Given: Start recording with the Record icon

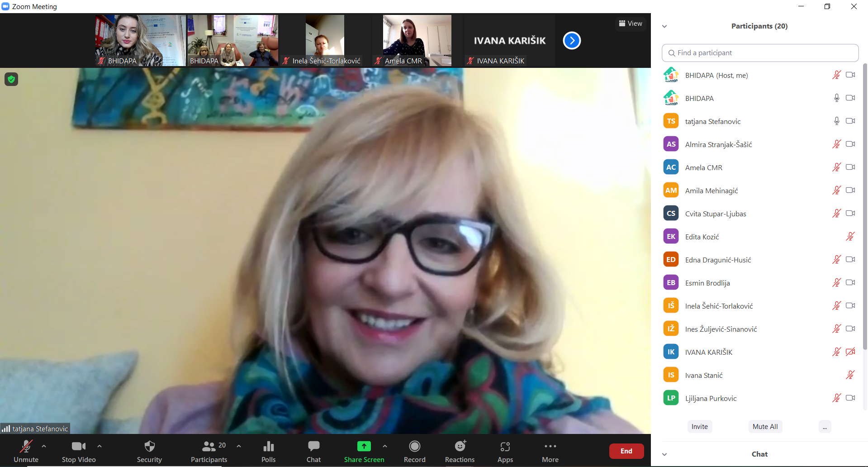Looking at the screenshot, I should (x=414, y=447).
